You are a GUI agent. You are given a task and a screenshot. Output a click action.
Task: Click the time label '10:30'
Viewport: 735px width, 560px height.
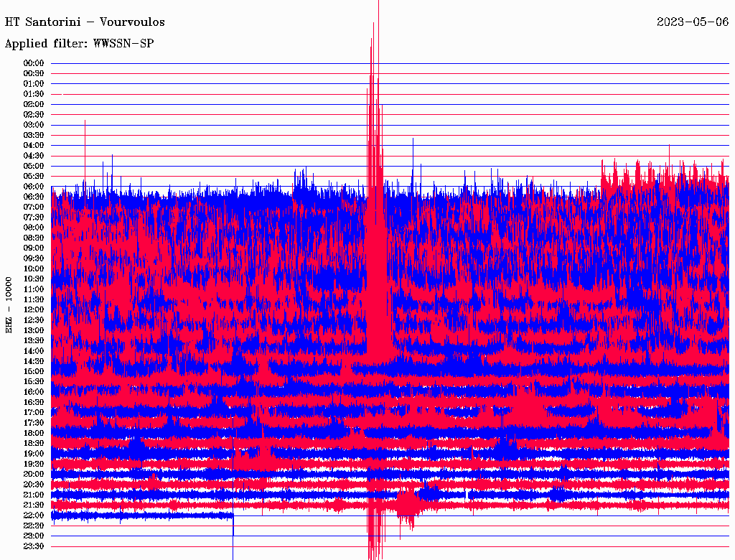point(34,279)
